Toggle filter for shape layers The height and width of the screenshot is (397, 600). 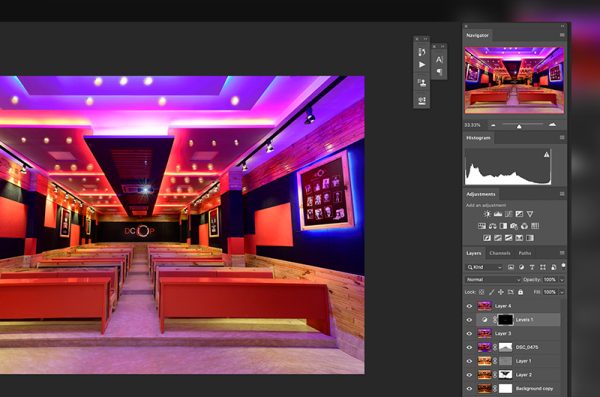point(543,267)
